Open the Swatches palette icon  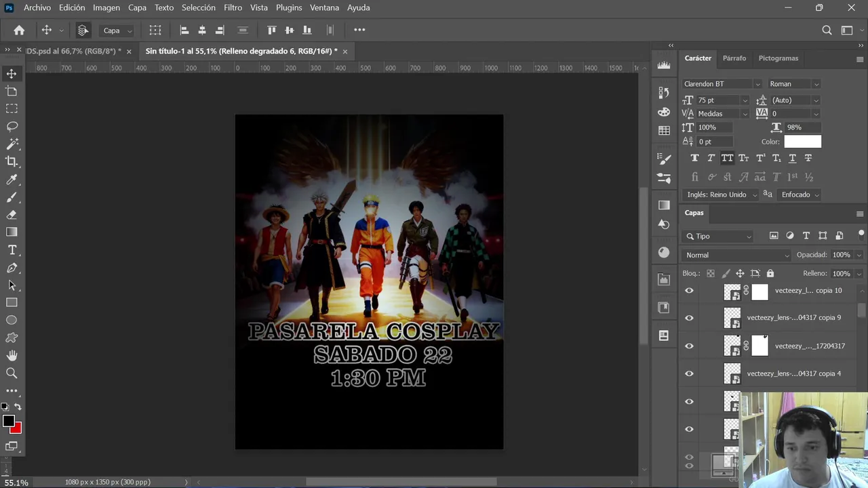664,130
